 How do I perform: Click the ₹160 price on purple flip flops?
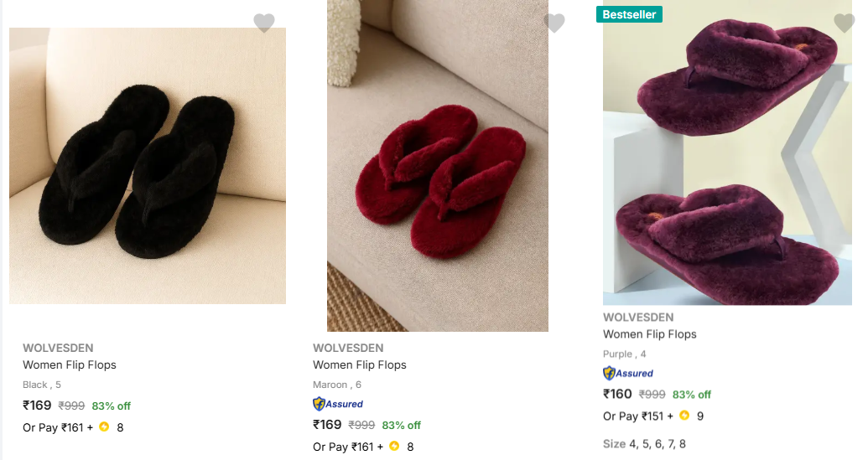(x=618, y=394)
